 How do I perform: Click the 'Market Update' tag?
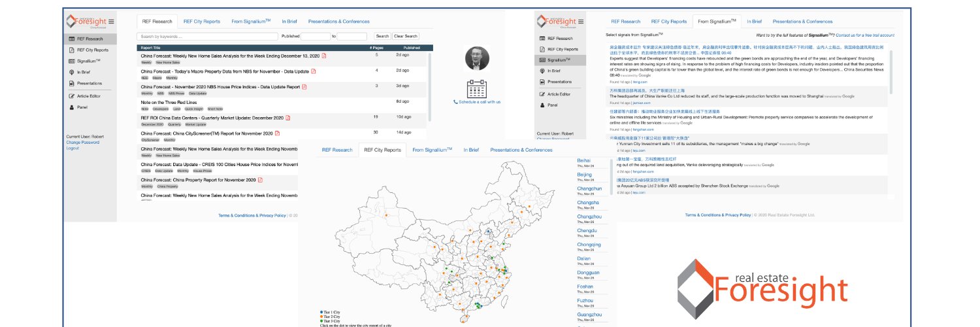coord(195,124)
